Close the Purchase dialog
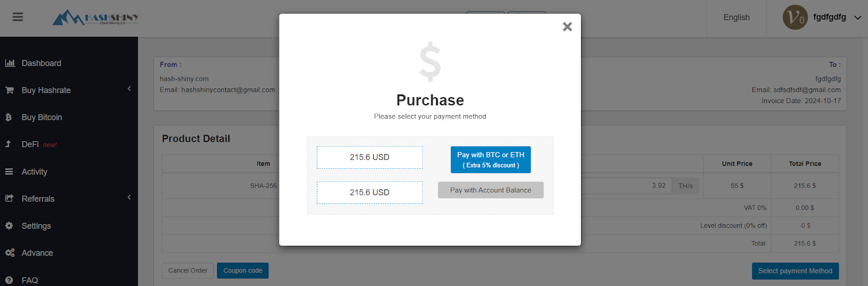This screenshot has height=286, width=868. 567,27
